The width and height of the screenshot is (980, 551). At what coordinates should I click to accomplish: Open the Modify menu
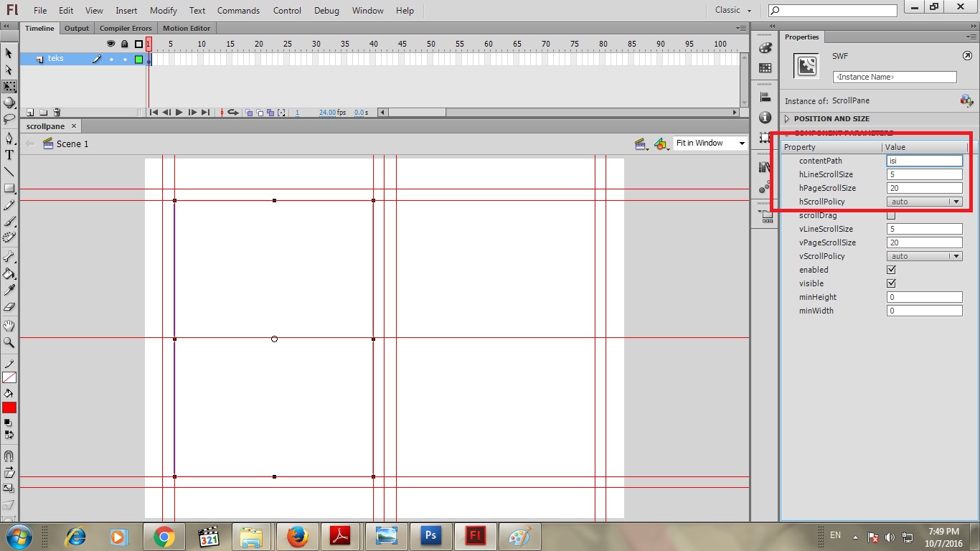[x=164, y=11]
